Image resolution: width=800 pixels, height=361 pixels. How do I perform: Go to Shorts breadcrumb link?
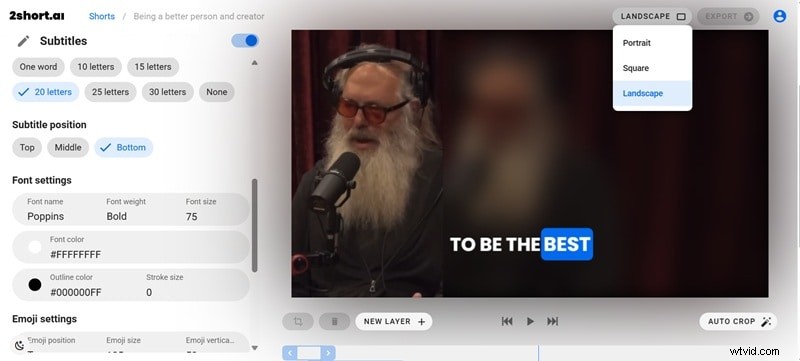tap(102, 16)
